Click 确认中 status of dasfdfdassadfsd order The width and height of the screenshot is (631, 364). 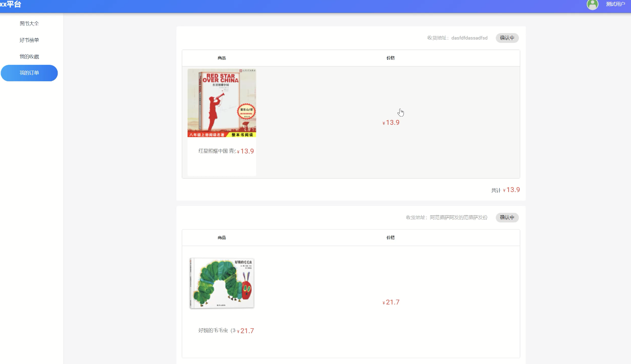pos(507,38)
